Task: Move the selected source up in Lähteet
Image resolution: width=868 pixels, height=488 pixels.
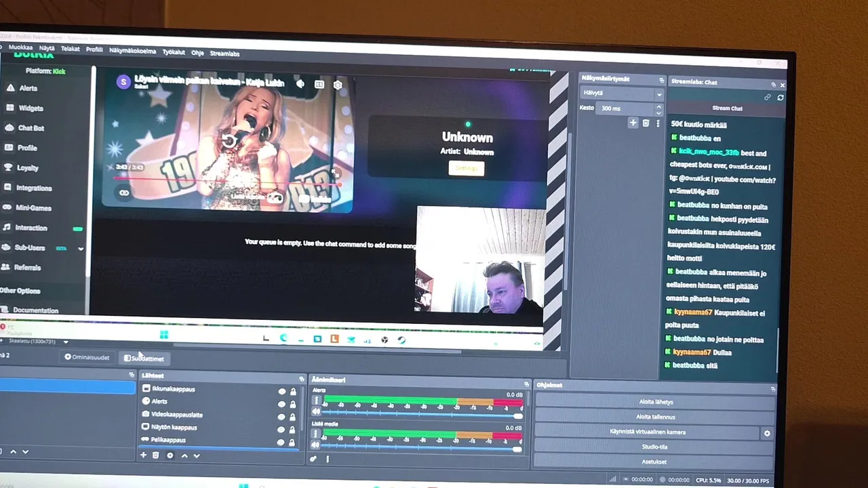Action: tap(184, 455)
